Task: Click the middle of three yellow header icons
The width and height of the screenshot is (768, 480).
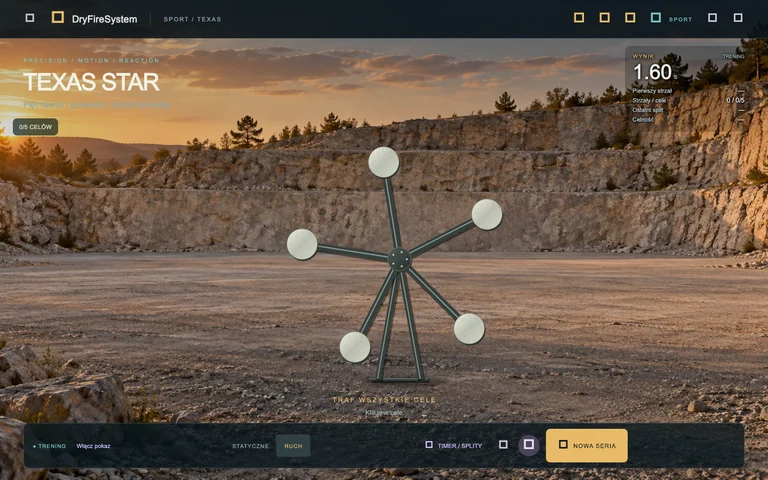Action: pyautogui.click(x=604, y=18)
